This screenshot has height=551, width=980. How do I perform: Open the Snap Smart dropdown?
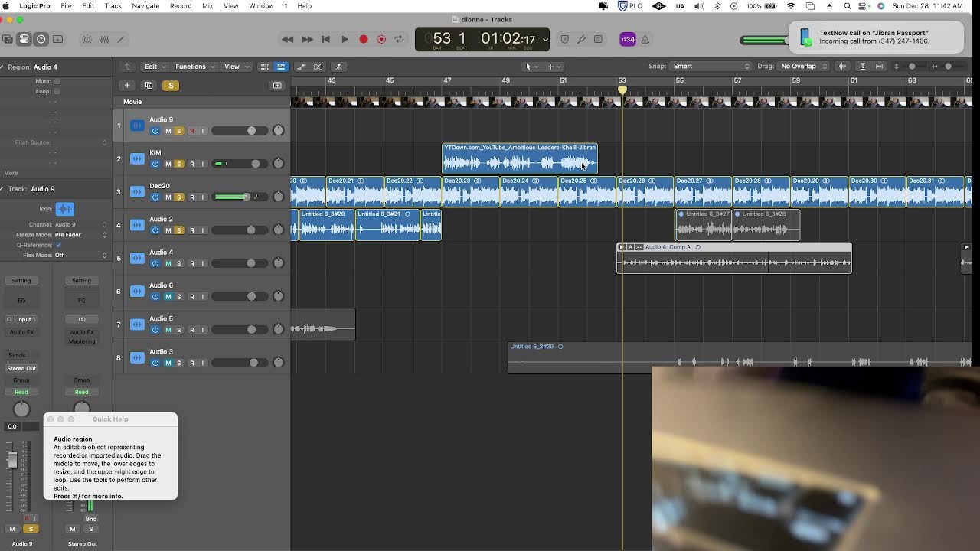coord(710,67)
